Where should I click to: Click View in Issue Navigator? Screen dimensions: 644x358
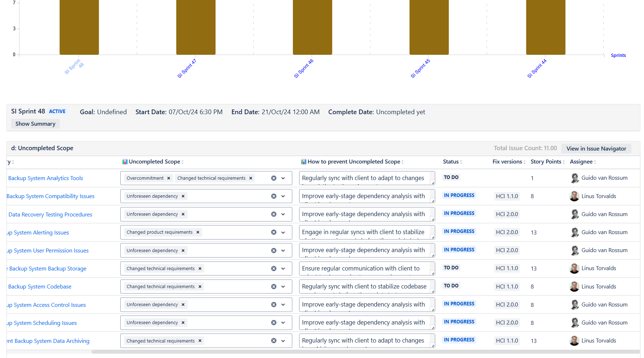point(596,148)
